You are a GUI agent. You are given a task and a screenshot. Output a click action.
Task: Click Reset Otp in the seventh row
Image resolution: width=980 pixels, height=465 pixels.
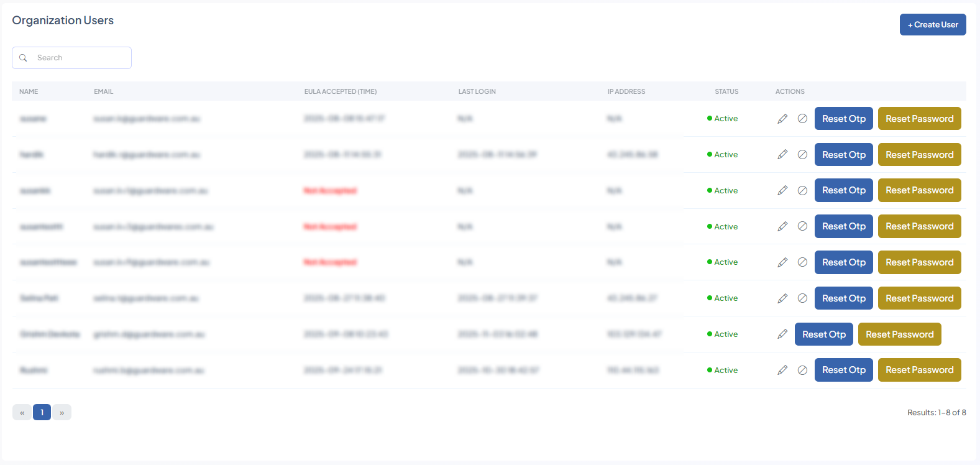(823, 334)
